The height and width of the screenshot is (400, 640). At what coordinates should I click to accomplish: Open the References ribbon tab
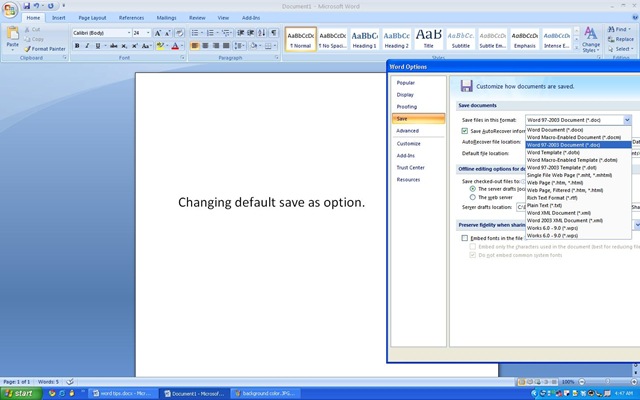(131, 18)
